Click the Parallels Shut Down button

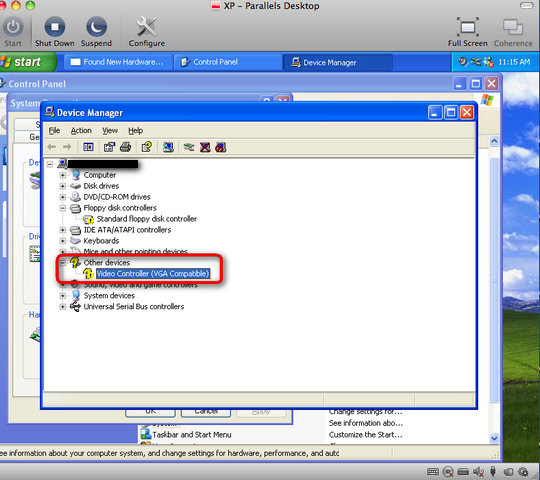tap(54, 32)
